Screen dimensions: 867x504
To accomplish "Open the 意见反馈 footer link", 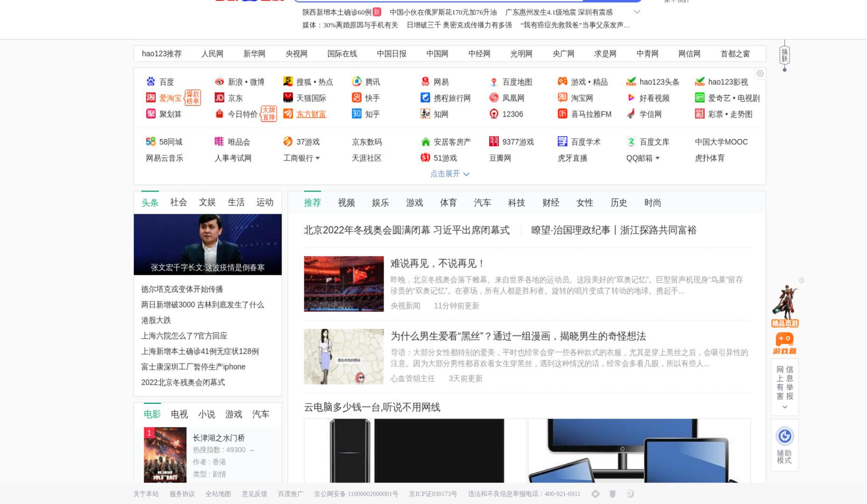I will tap(254, 494).
